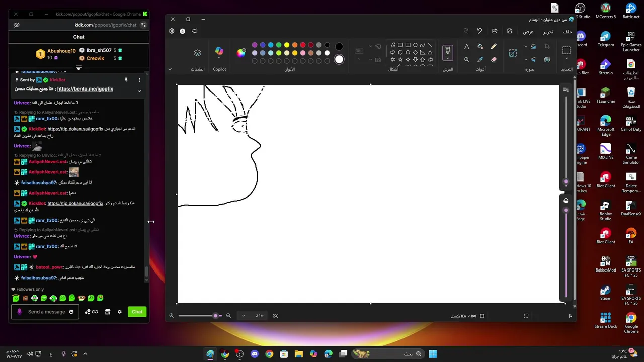The width and height of the screenshot is (644, 362).
Task: Open the Windows Start button
Action: [x=433, y=354]
